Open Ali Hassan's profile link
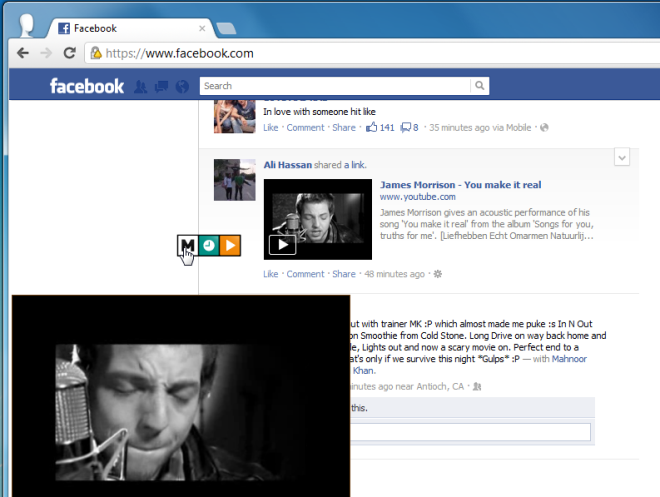 tap(288, 165)
